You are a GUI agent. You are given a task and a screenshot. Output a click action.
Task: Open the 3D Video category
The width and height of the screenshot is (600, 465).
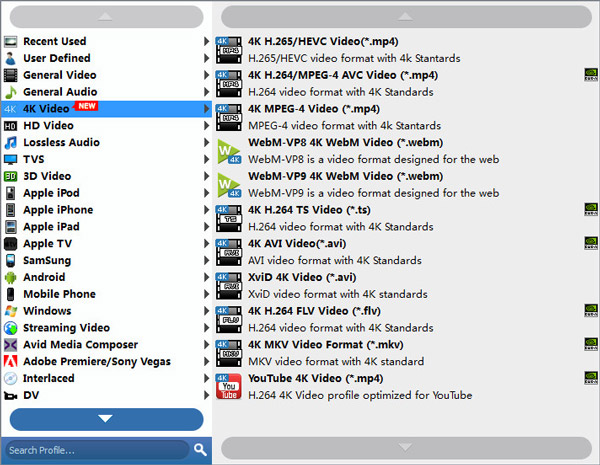pyautogui.click(x=107, y=176)
